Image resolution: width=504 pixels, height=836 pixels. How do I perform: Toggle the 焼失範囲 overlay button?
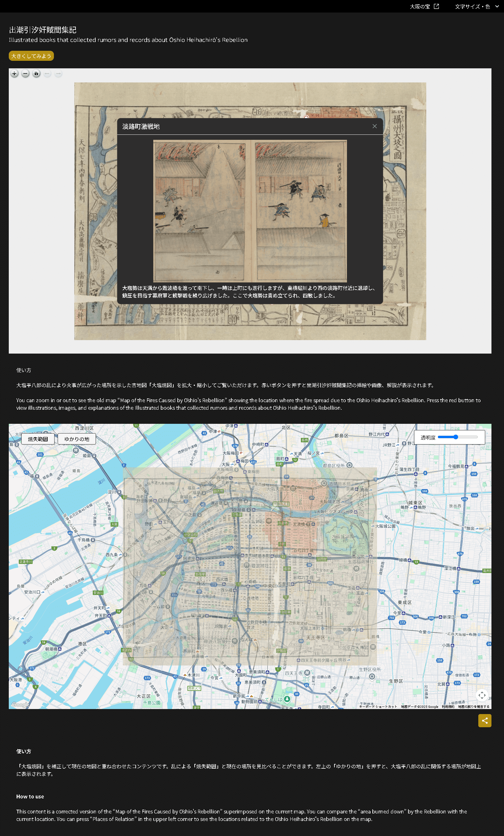(38, 439)
